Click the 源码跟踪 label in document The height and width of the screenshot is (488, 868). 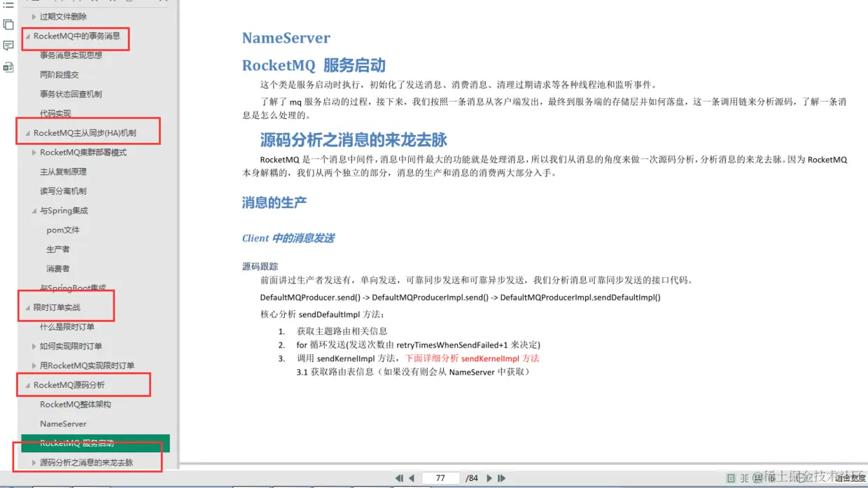tap(260, 266)
